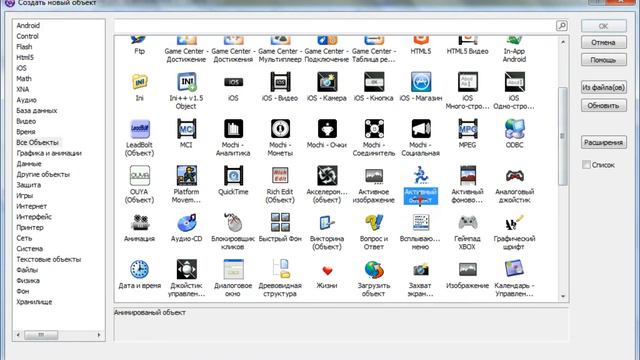
Task: Pick the Загрузить объект globe icon
Action: pos(374,270)
